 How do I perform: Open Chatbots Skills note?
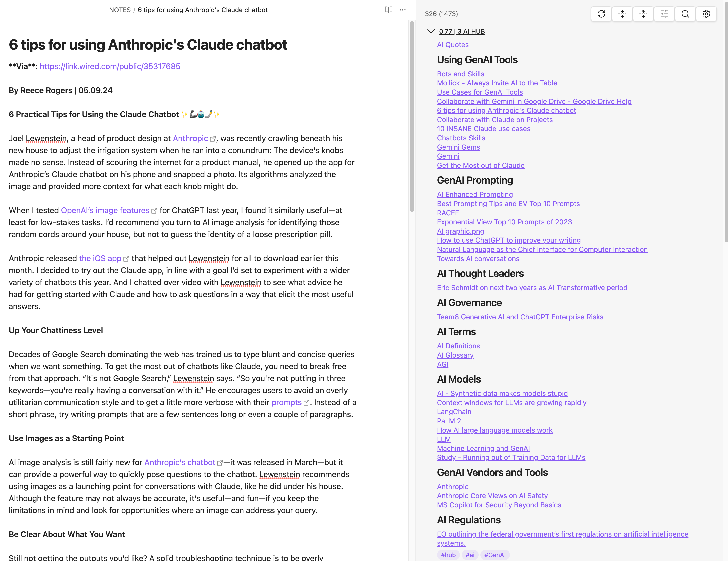461,138
